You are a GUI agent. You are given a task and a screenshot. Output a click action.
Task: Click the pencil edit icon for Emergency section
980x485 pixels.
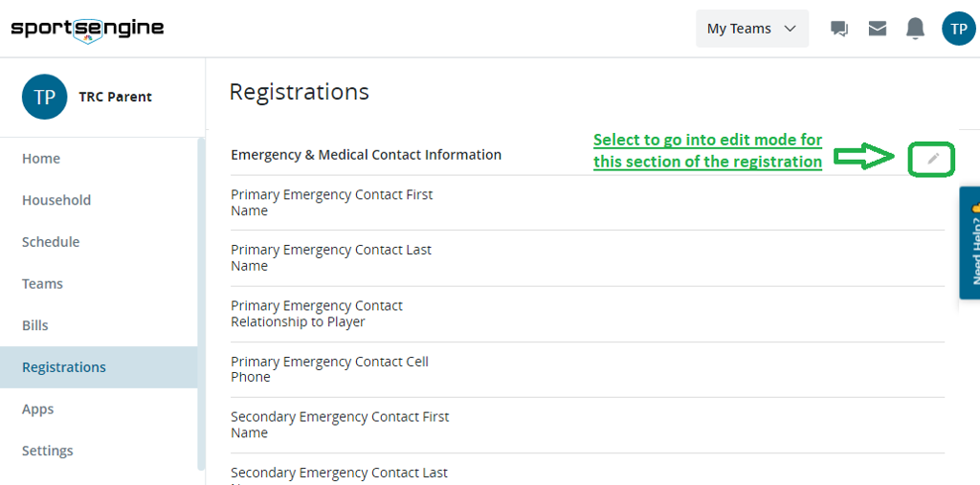tap(933, 159)
